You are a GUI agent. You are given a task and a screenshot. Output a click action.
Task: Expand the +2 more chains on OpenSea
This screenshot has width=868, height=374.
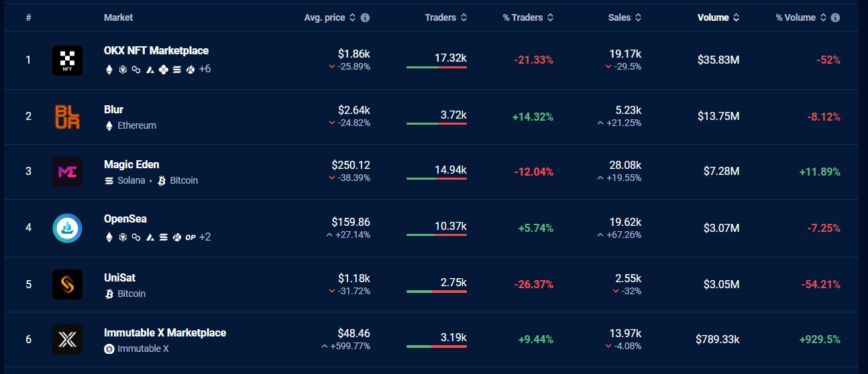[205, 237]
